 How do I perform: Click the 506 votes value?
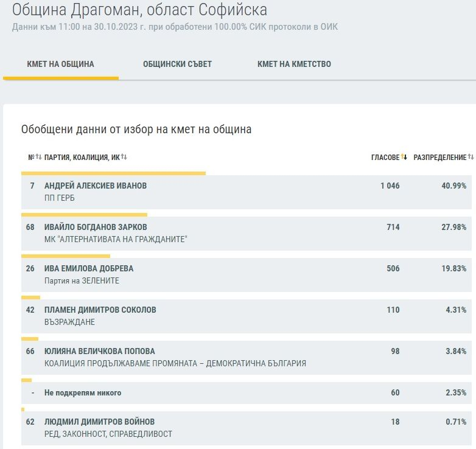(393, 268)
